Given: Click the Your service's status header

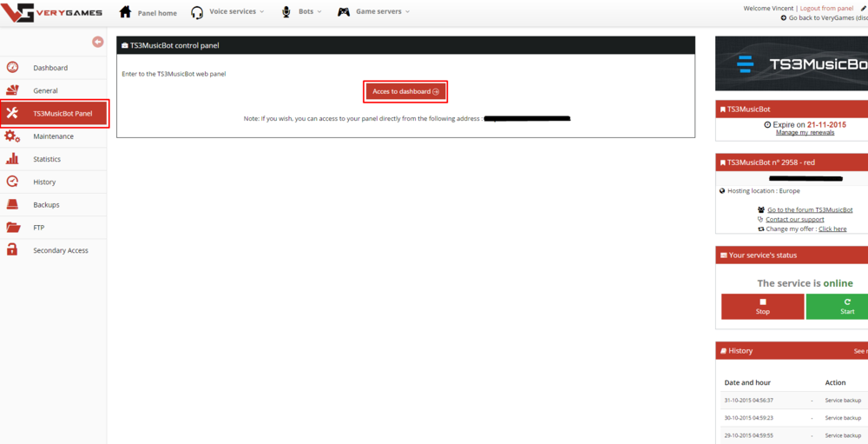Looking at the screenshot, I should [x=792, y=255].
